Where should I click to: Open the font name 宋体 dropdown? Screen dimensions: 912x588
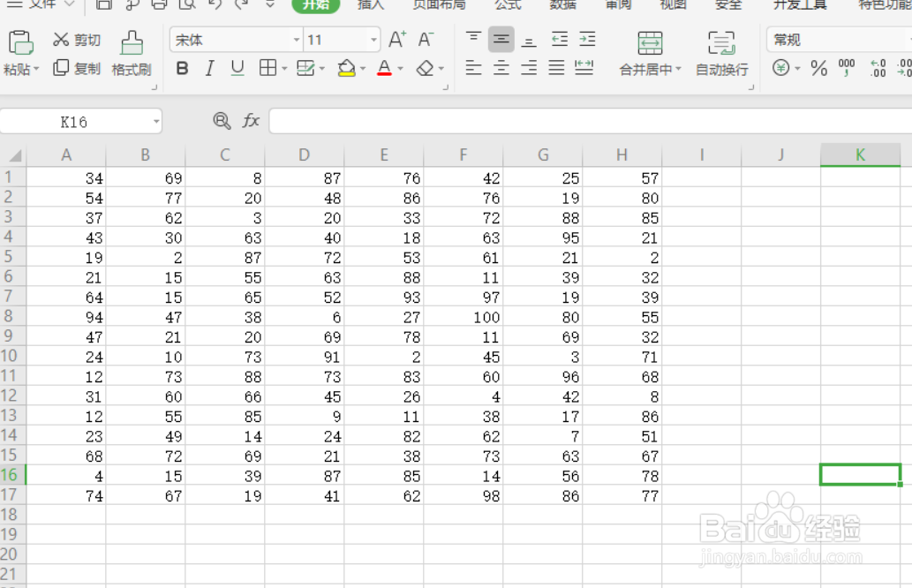pyautogui.click(x=297, y=40)
